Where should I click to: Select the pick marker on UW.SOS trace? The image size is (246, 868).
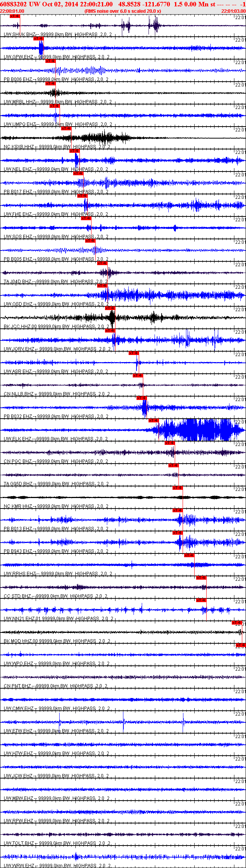point(86,218)
